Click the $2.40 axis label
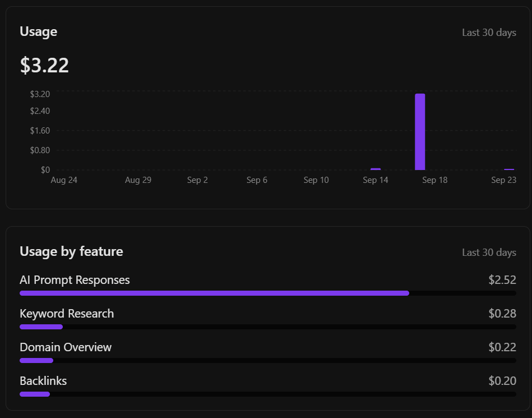The width and height of the screenshot is (532, 418). coord(40,111)
